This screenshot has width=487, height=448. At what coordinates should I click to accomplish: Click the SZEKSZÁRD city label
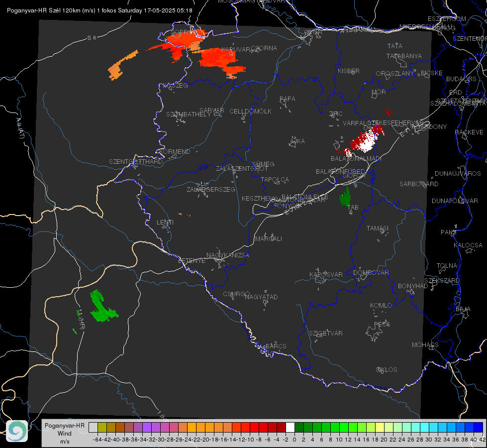point(442,281)
